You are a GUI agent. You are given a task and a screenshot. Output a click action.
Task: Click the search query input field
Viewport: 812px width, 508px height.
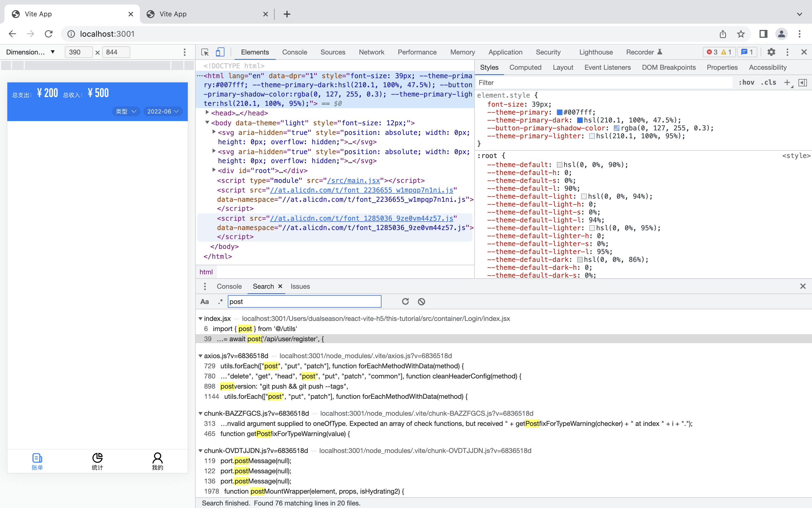click(x=304, y=301)
